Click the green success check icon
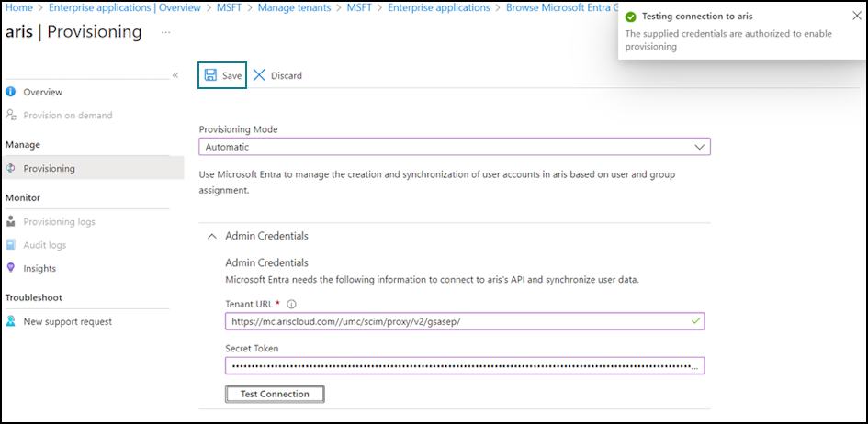The height and width of the screenshot is (424, 868). click(x=630, y=17)
